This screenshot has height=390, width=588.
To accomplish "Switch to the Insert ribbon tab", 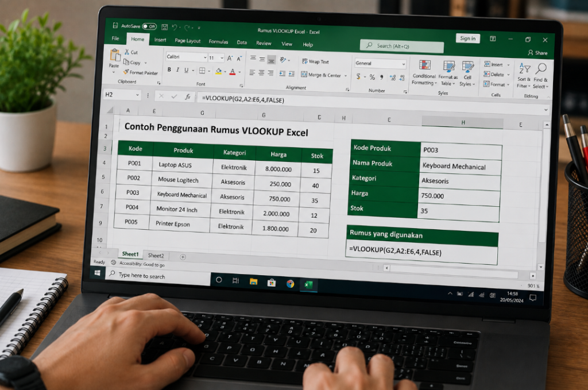I will [x=160, y=40].
